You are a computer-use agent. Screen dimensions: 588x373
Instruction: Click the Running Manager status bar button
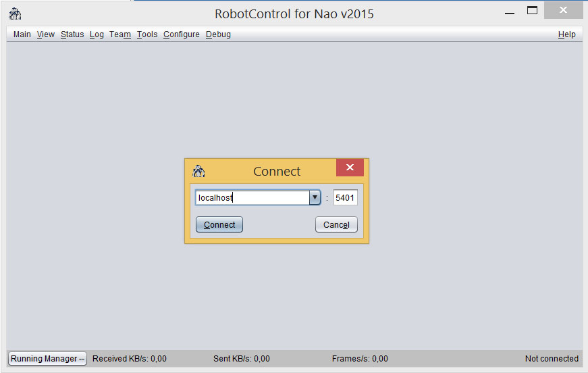pyautogui.click(x=47, y=359)
